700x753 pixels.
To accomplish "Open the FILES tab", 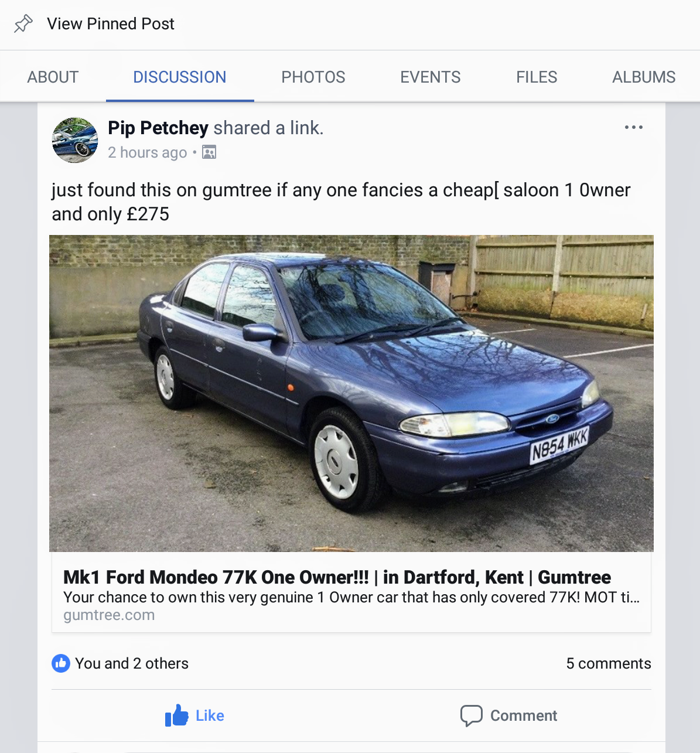I will (537, 77).
